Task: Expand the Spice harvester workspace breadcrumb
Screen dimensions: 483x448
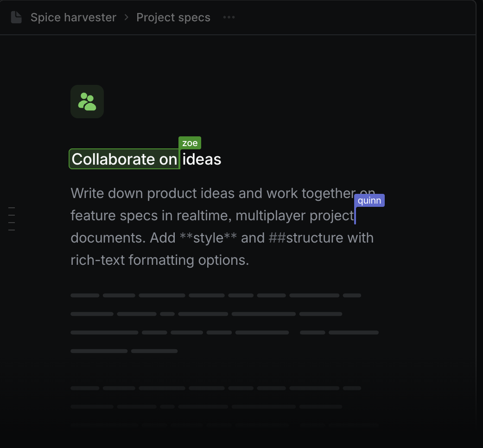Action: 73,17
